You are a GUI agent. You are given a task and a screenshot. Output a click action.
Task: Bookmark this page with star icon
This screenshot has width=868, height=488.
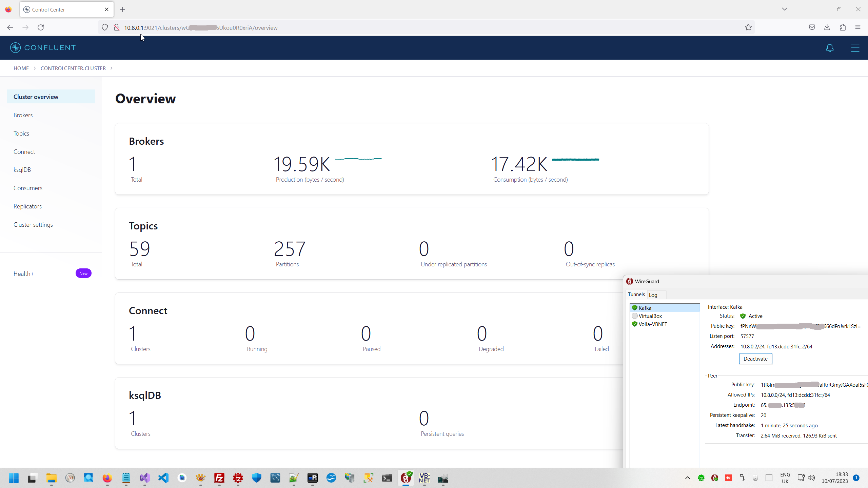[x=748, y=27]
